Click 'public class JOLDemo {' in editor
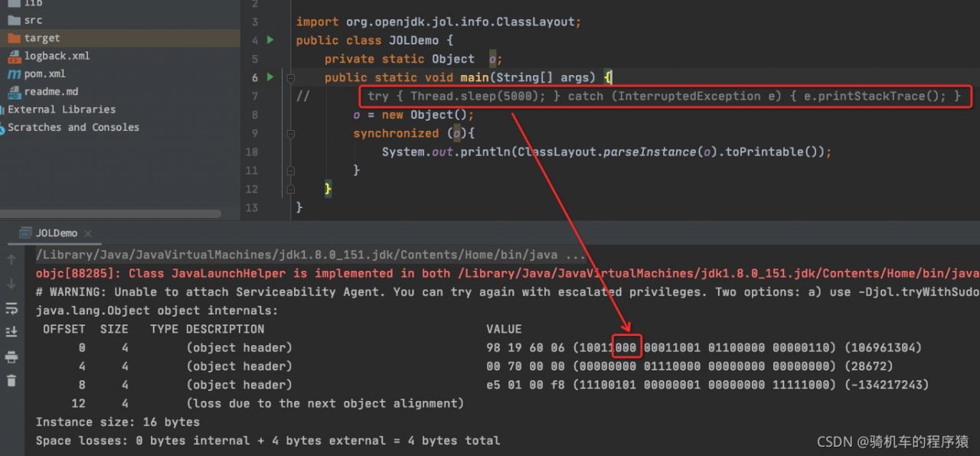This screenshot has width=980, height=456. pos(374,41)
